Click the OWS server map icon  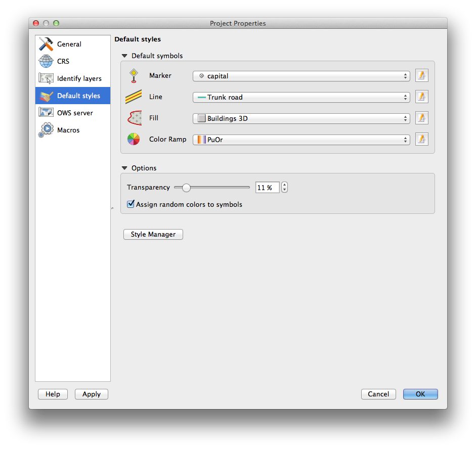46,113
